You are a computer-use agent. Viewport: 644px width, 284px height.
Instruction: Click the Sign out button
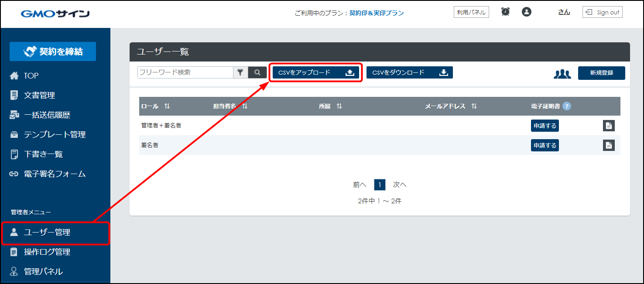click(x=602, y=12)
